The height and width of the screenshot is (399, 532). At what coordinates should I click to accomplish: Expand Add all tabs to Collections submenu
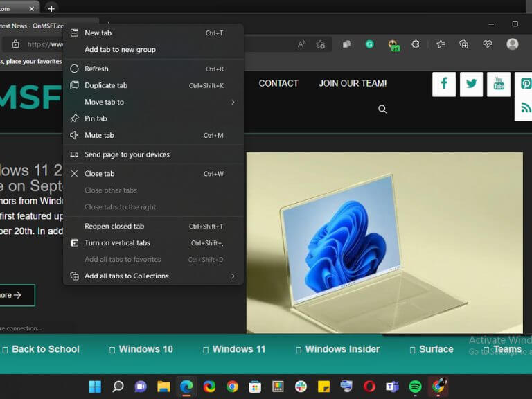[x=153, y=276]
